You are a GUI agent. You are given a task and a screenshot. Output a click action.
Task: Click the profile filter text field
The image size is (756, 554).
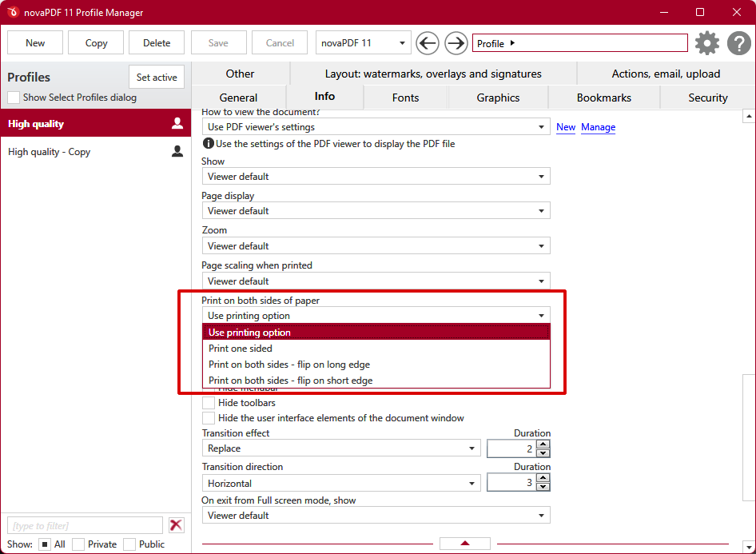[x=85, y=525]
